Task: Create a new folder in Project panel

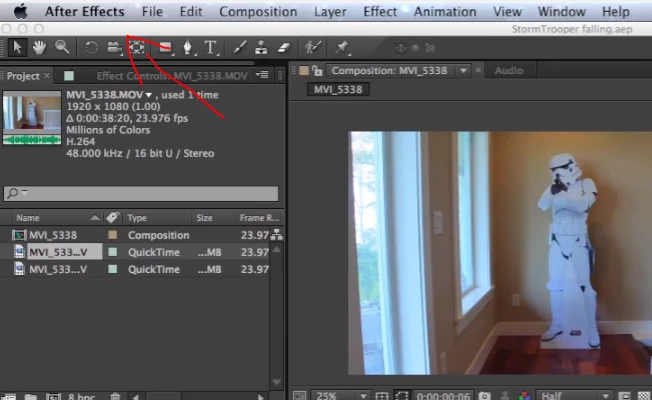Action: [x=30, y=397]
